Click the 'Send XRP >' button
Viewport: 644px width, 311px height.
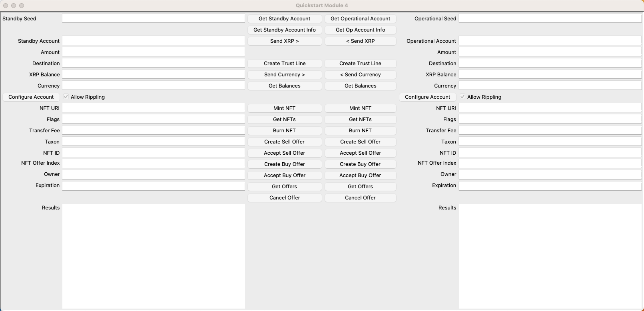[x=284, y=41]
